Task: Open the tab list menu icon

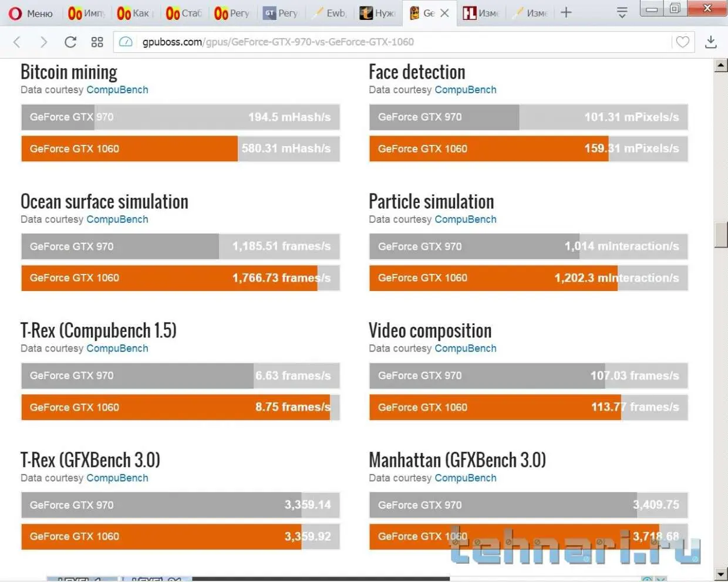Action: click(622, 12)
